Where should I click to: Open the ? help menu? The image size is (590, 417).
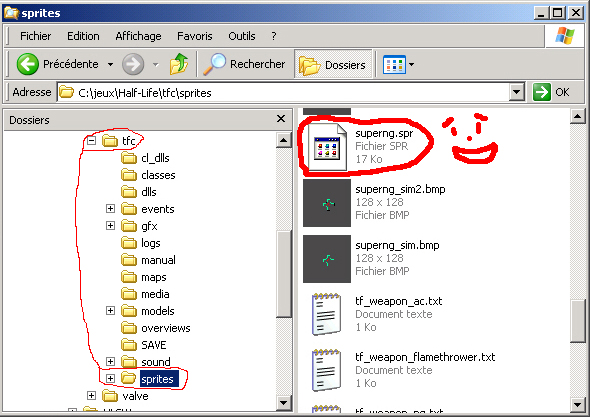pyautogui.click(x=274, y=36)
